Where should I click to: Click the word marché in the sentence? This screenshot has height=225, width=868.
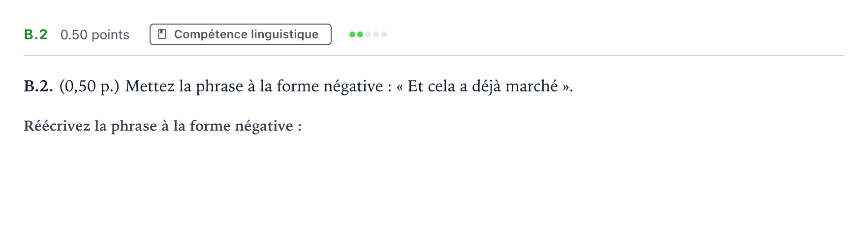(x=531, y=86)
